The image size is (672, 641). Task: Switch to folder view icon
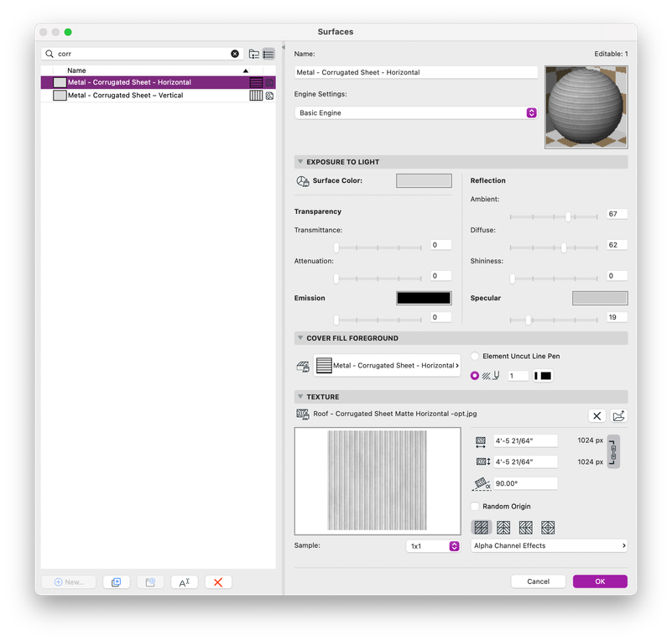tap(253, 54)
